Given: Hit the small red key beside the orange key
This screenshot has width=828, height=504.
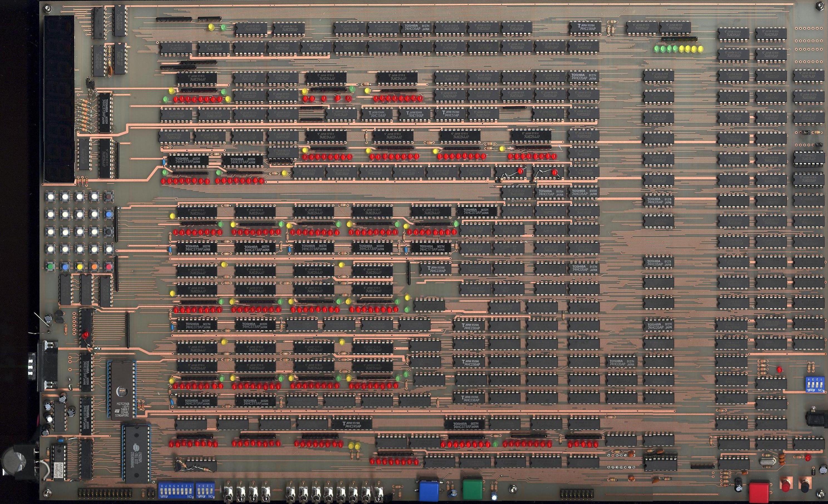Looking at the screenshot, I should tap(109, 267).
